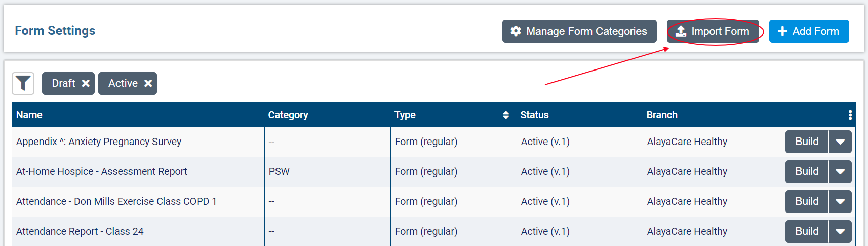The height and width of the screenshot is (246, 868).
Task: Remove the Active filter chip
Action: tap(148, 83)
